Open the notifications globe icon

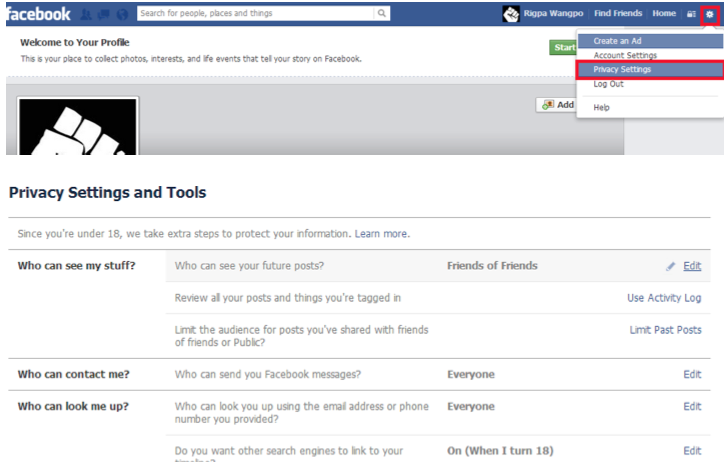(122, 14)
